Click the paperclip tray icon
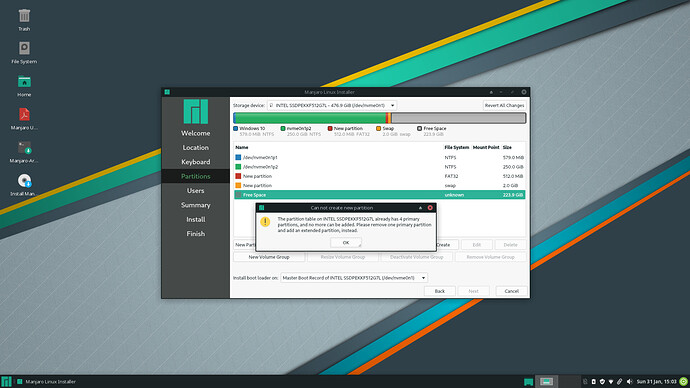690x388 pixels. tap(620, 381)
